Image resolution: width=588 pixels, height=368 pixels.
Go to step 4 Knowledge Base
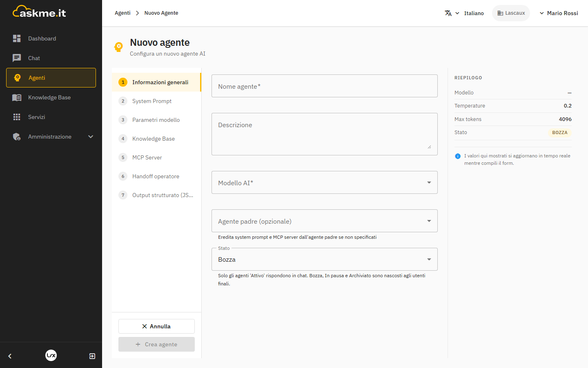tap(156, 139)
